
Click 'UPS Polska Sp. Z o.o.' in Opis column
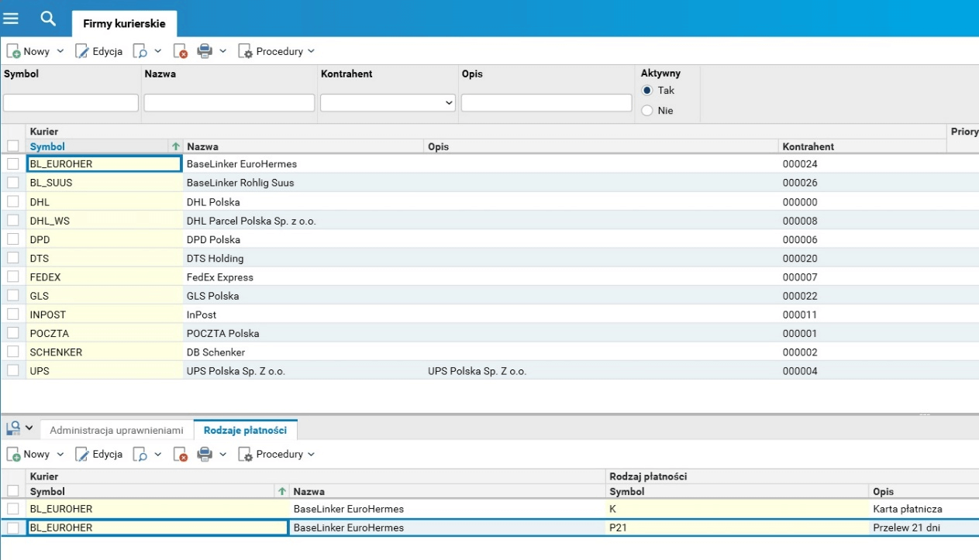tap(477, 371)
